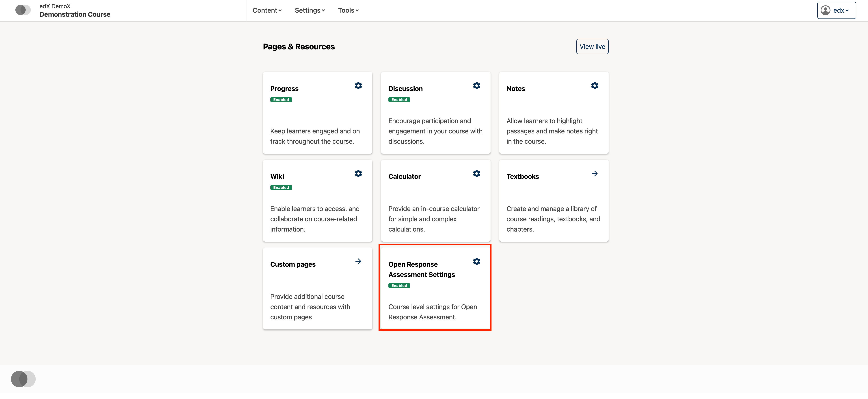Open the Open Response Assessment gear icon
Image resolution: width=868 pixels, height=399 pixels.
(x=476, y=262)
